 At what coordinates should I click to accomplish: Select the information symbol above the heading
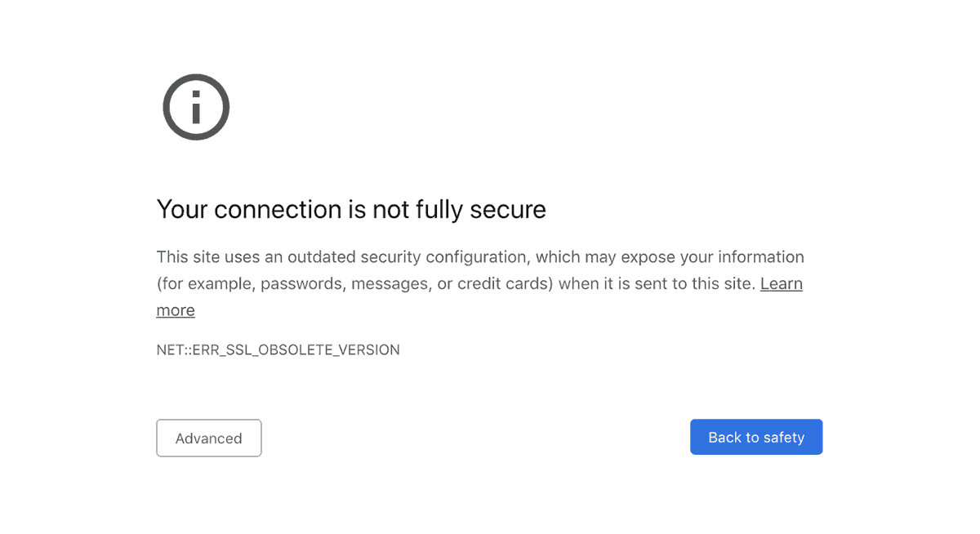196,106
